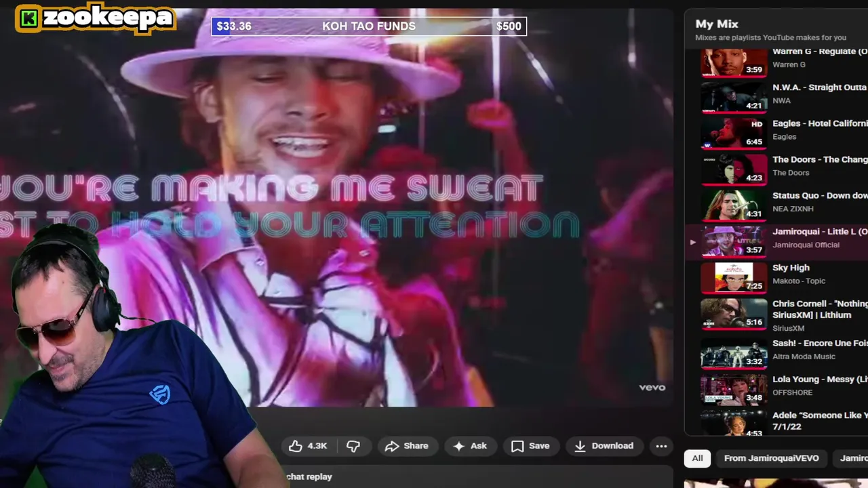Open Eagles - Hotel California thumbnail
The width and height of the screenshot is (868, 488).
(734, 134)
